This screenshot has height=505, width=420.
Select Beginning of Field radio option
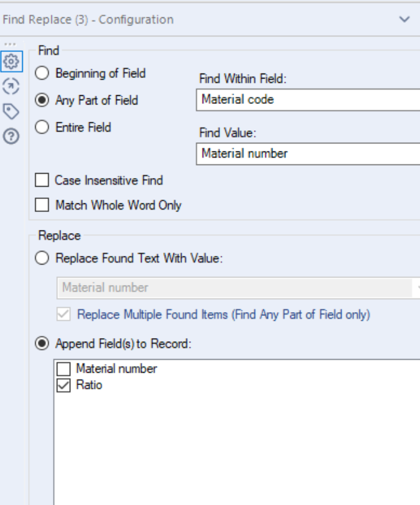[42, 74]
